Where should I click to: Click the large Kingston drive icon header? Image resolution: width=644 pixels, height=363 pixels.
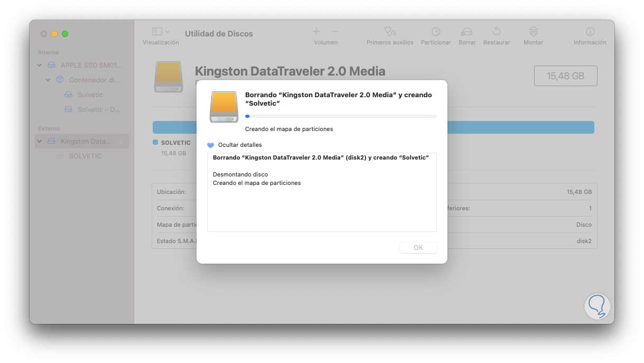pos(169,77)
